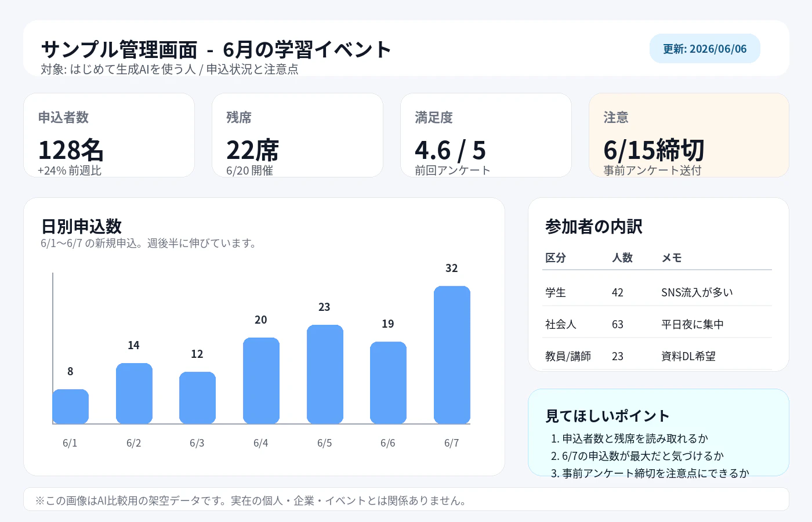
Task: Select the 6/6 bar in the chart
Action: [x=388, y=382]
